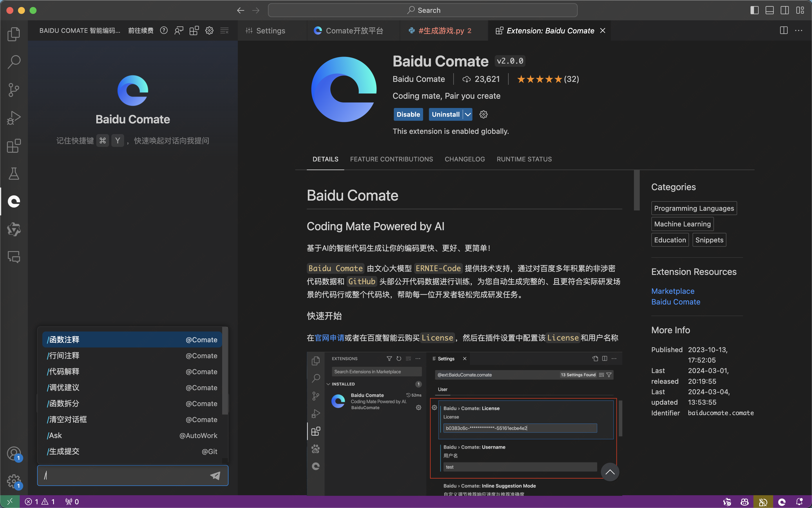Image resolution: width=812 pixels, height=508 pixels.
Task: Choose the /代码解释 command
Action: (132, 372)
